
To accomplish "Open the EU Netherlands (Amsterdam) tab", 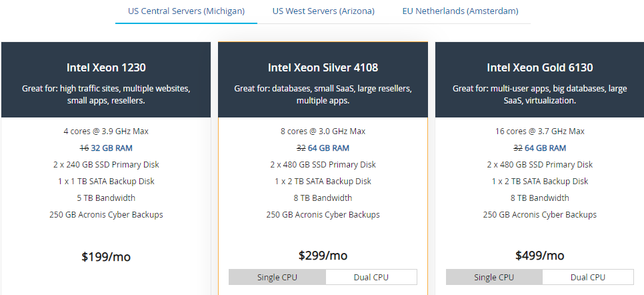I will click(x=460, y=11).
